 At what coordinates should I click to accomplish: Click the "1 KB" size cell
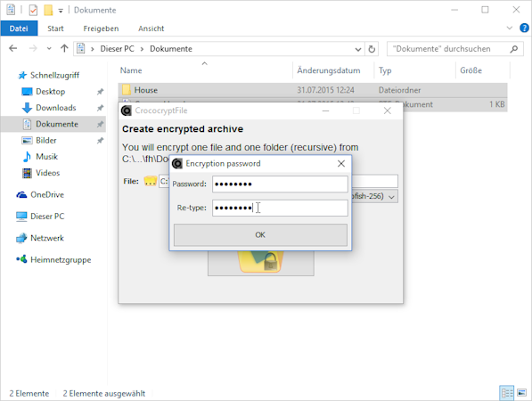pyautogui.click(x=496, y=104)
